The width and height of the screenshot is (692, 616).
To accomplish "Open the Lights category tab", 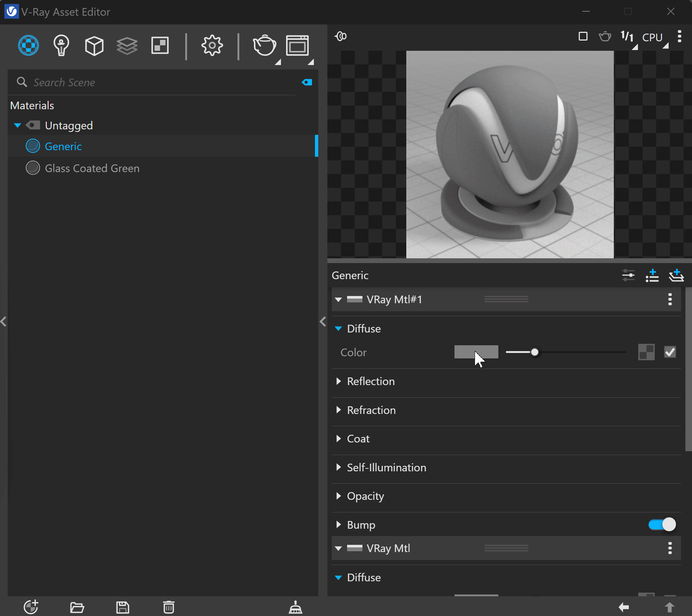I will tap(61, 46).
